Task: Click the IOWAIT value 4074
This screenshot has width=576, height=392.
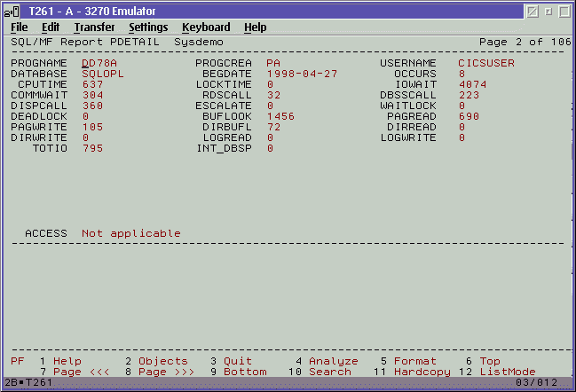Action: click(472, 84)
